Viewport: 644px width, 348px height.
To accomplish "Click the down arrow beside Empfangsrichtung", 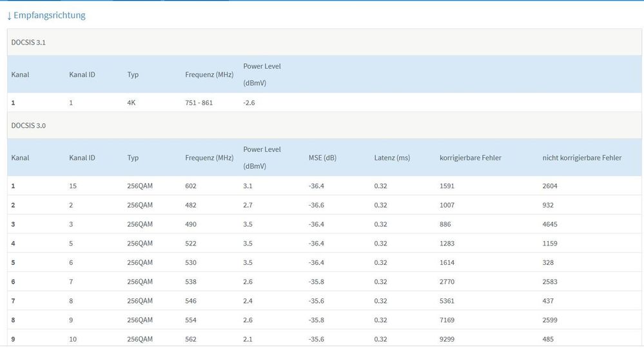I will 9,15.
